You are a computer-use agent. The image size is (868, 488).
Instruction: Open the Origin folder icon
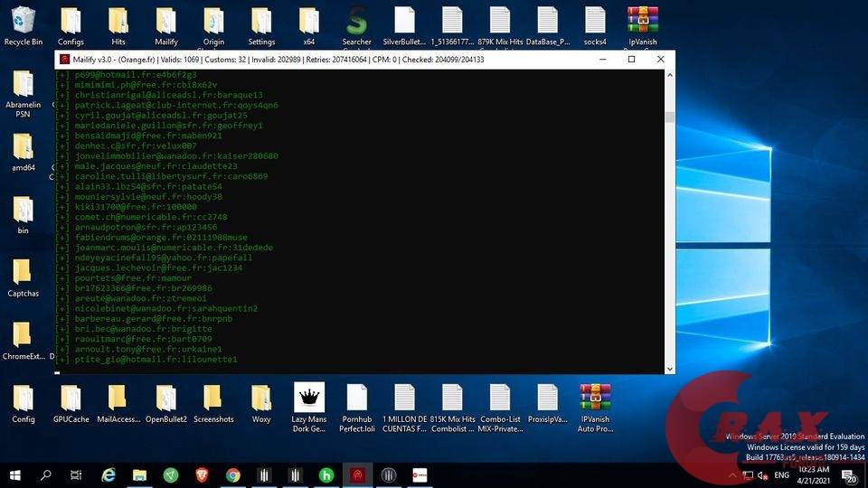pos(213,25)
